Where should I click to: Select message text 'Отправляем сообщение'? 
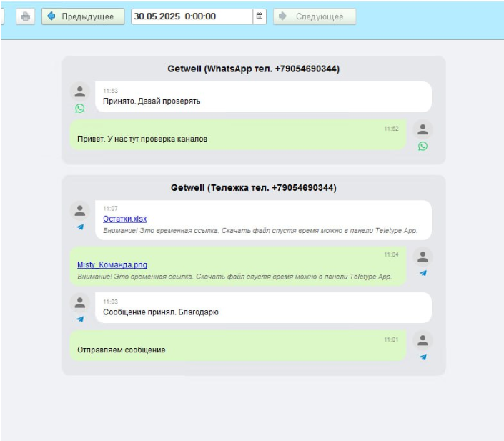coord(122,350)
